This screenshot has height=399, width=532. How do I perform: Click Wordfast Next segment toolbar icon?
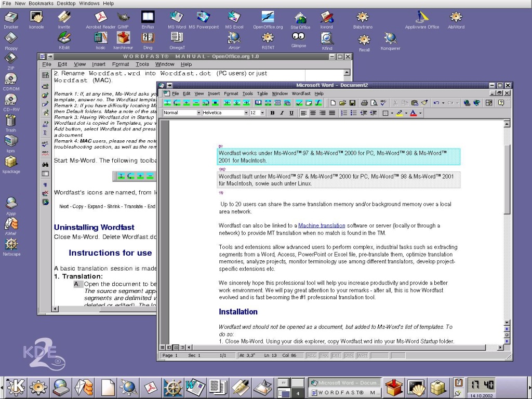click(x=167, y=102)
